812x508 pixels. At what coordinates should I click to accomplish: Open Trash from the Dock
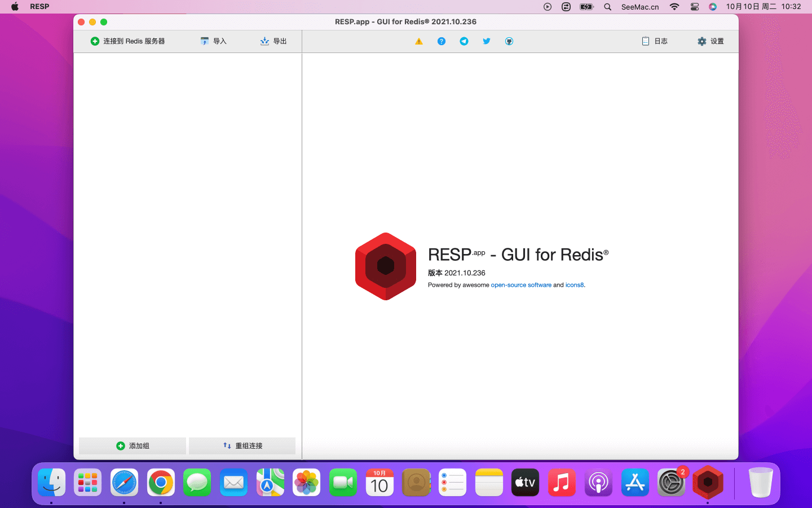pos(761,483)
